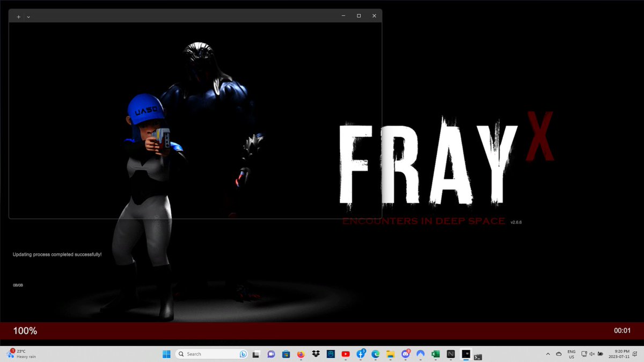Add a new tab in terminal window
644x362 pixels.
pos(19,17)
